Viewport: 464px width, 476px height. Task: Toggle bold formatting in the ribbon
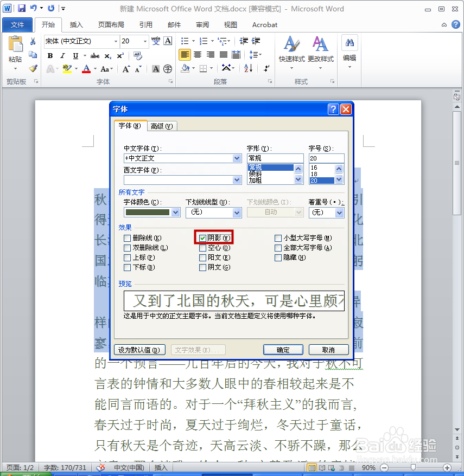pyautogui.click(x=49, y=55)
